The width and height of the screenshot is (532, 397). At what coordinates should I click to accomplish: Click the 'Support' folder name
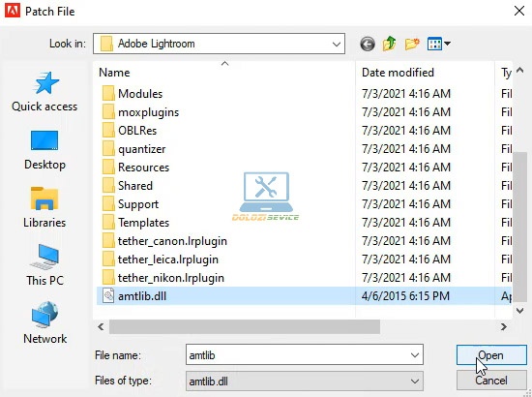[x=138, y=204]
